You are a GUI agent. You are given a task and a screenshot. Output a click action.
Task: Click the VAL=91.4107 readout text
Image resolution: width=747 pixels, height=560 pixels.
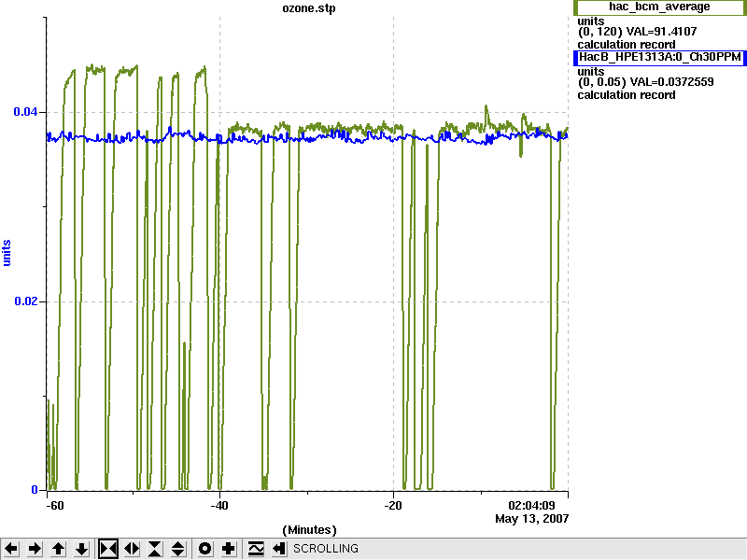[x=661, y=32]
